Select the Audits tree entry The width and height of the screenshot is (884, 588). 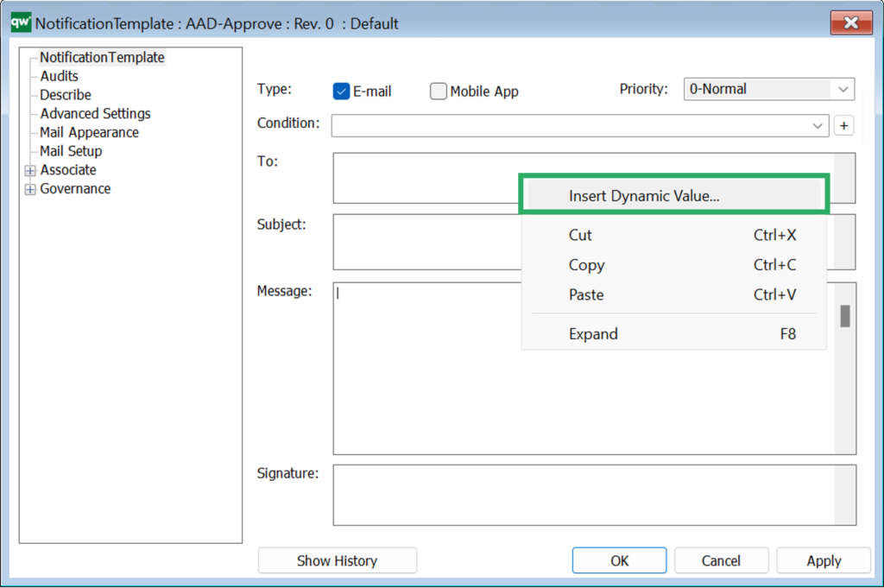[x=58, y=76]
